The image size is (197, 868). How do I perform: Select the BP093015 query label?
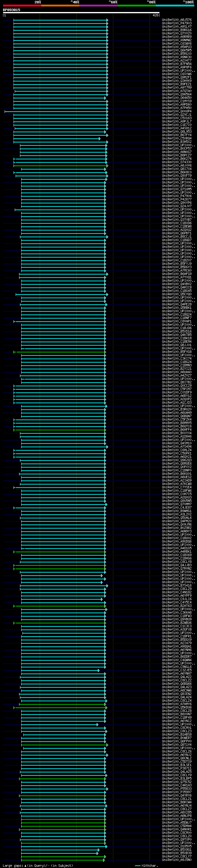[11, 10]
